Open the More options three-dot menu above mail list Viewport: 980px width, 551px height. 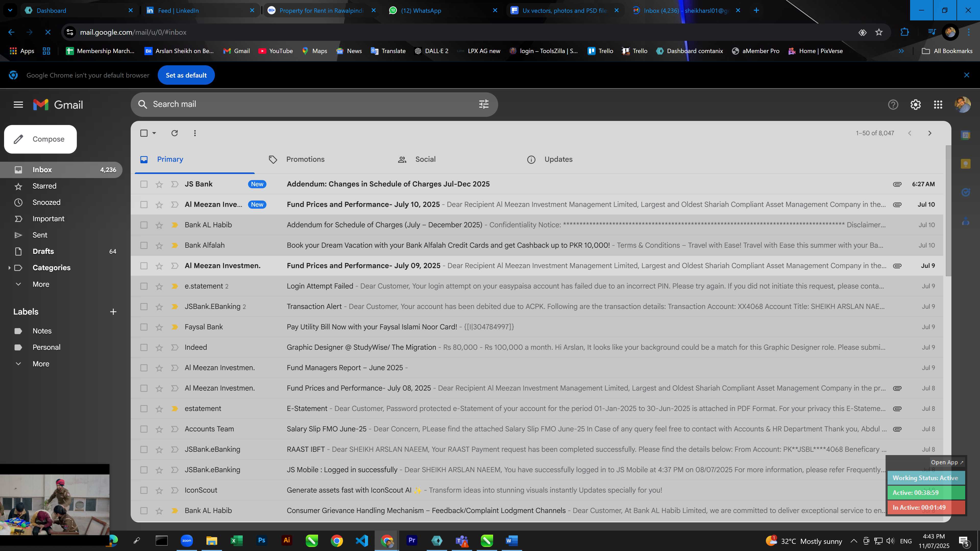pos(195,133)
